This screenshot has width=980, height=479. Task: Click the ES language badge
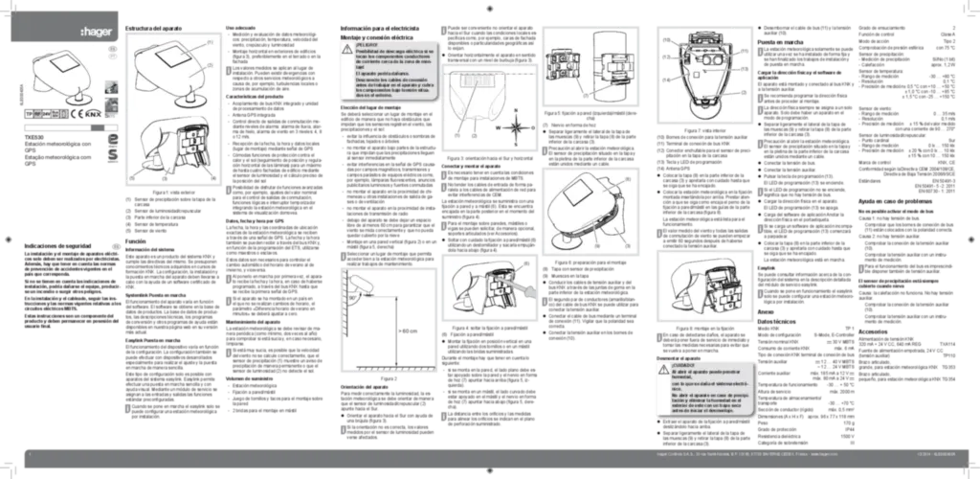113,48
